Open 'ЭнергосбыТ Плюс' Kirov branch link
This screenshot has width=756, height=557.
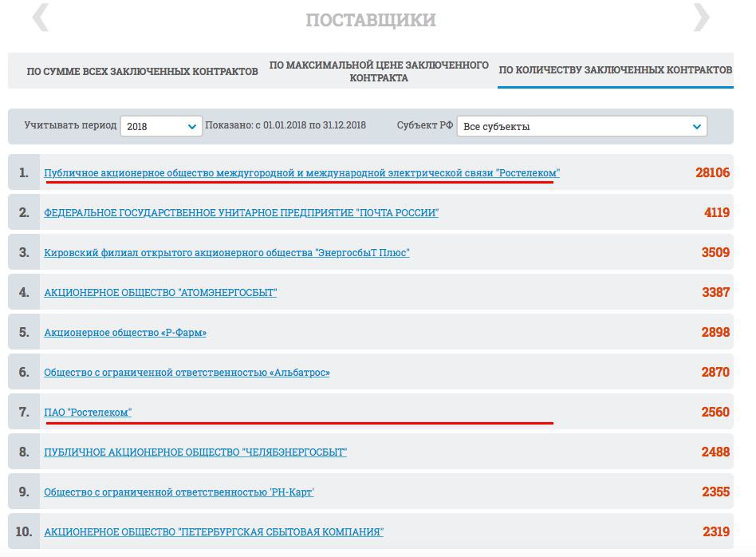[226, 252]
